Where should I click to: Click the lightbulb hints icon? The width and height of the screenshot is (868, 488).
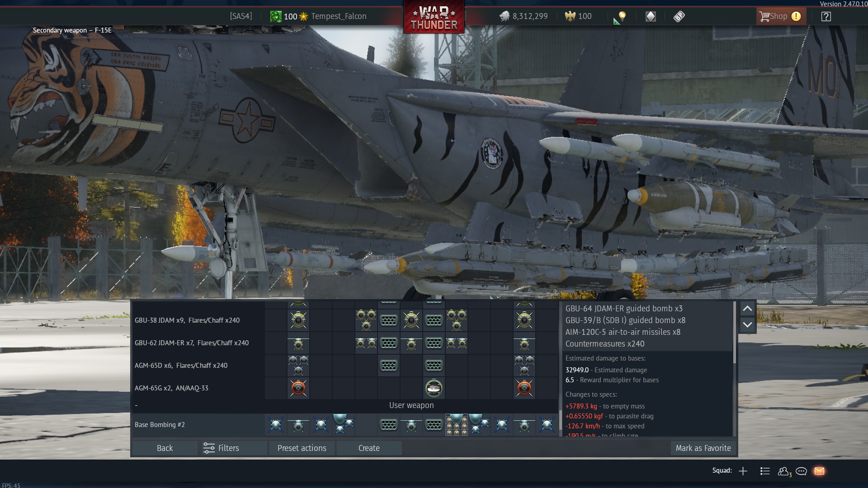tap(622, 17)
